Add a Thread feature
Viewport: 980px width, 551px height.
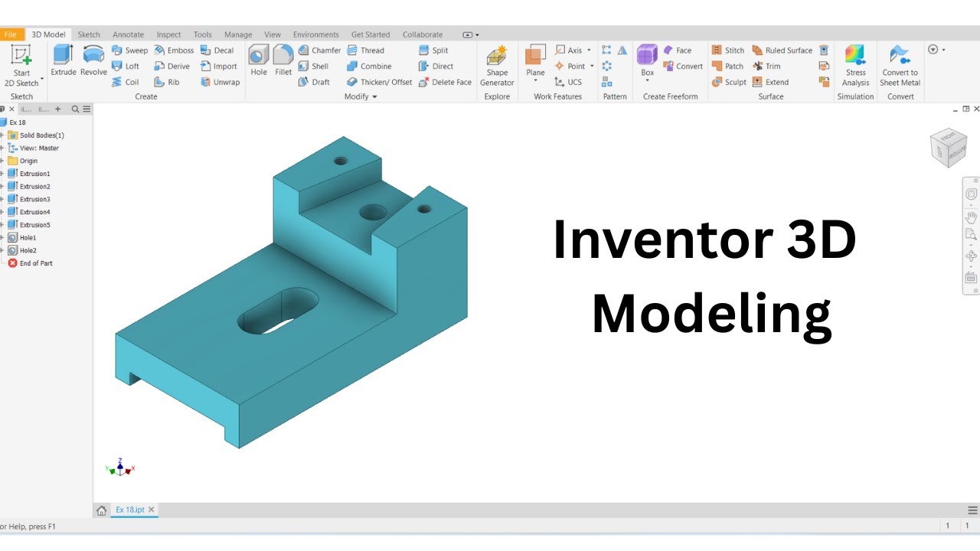pos(365,51)
